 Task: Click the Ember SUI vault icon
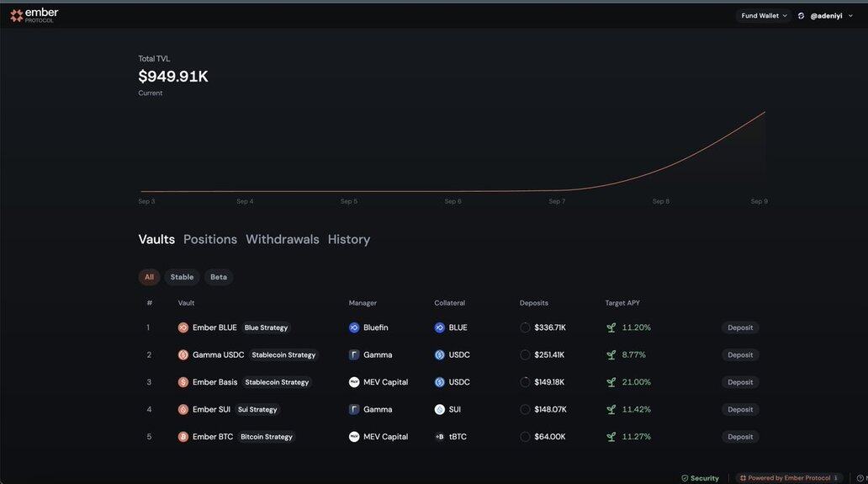[183, 410]
